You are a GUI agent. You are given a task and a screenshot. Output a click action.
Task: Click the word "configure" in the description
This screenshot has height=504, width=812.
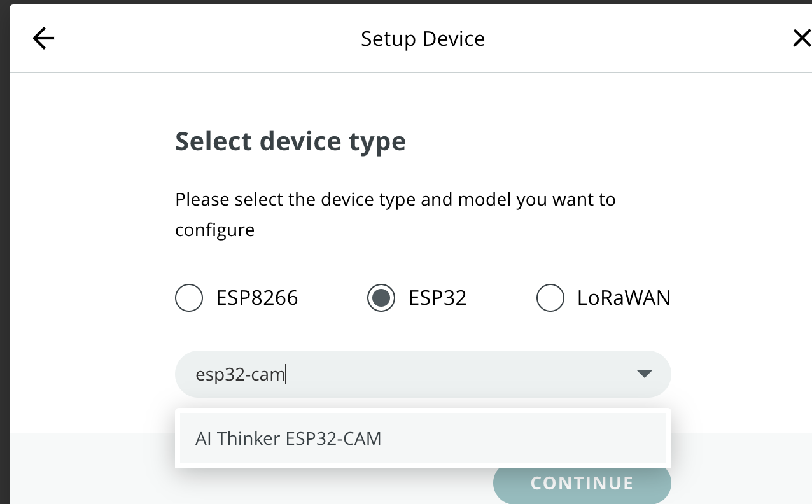pyautogui.click(x=215, y=230)
